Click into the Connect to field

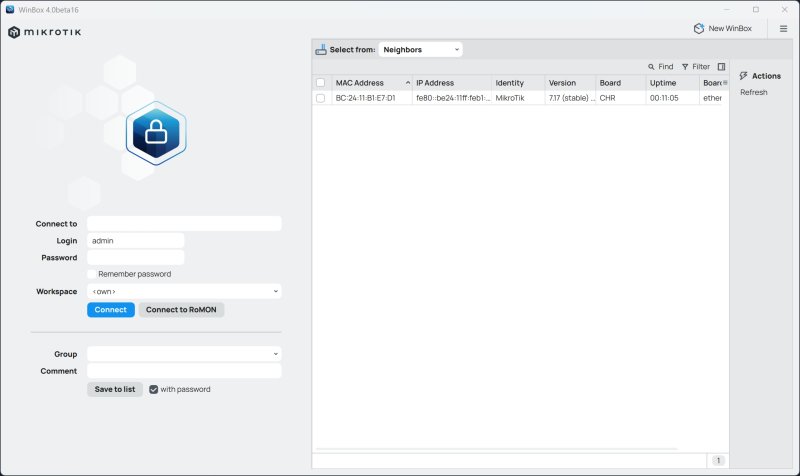point(184,223)
